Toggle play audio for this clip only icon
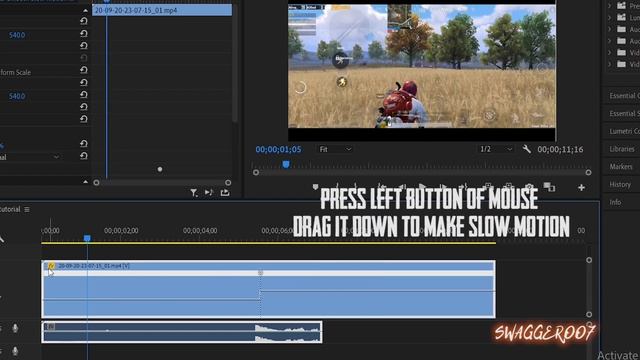The width and height of the screenshot is (640, 360). [x=209, y=192]
